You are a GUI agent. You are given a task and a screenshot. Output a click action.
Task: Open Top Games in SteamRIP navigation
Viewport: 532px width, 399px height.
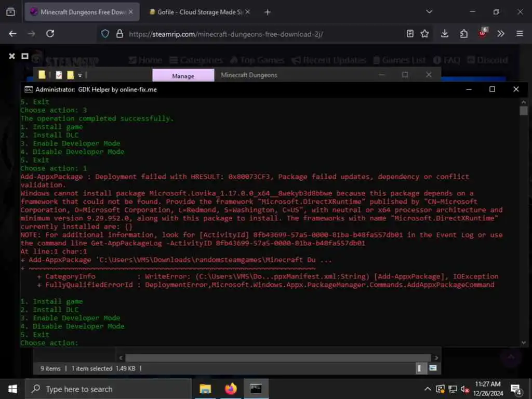click(x=257, y=60)
